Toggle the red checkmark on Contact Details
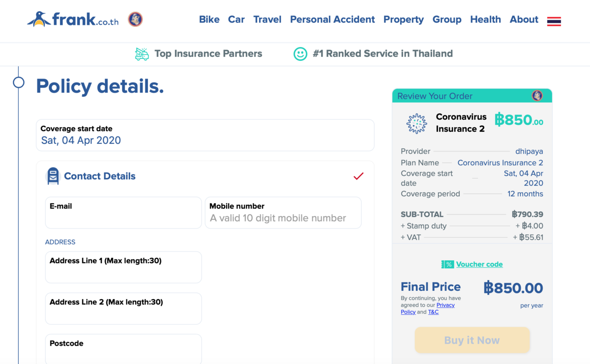 pyautogui.click(x=358, y=176)
